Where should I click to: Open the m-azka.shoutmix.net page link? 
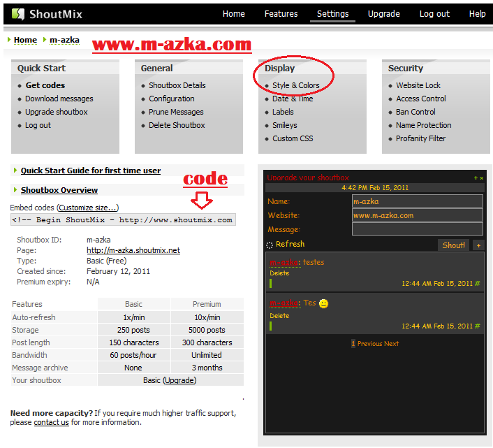tap(133, 250)
